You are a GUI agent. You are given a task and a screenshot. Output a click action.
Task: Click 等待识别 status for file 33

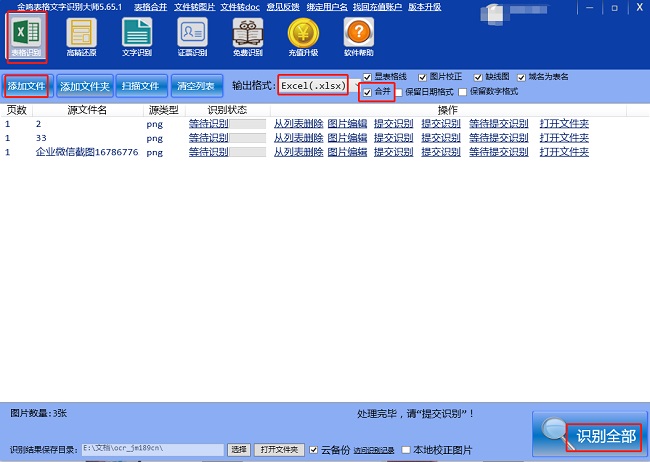click(209, 138)
